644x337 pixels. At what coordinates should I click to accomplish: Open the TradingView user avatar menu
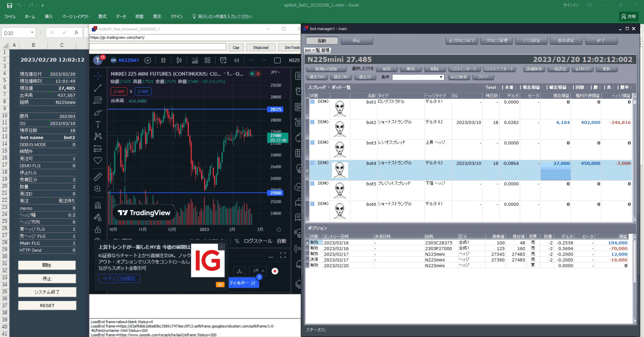[98, 60]
